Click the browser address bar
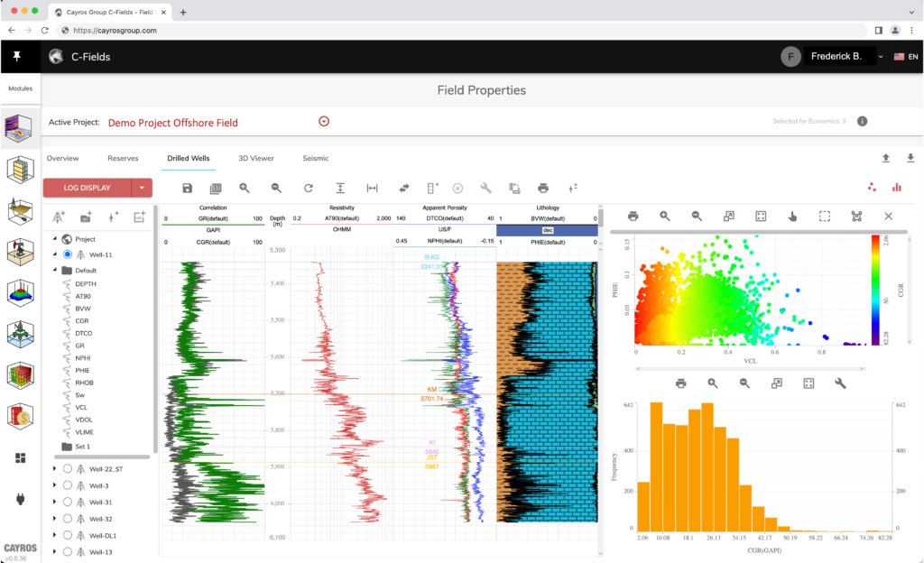The height and width of the screenshot is (563, 924). coord(463,30)
